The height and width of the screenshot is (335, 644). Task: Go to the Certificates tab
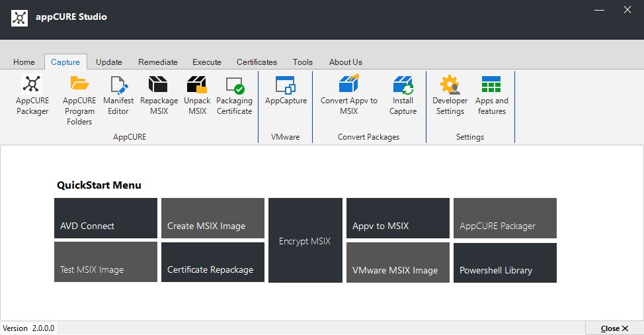click(257, 62)
